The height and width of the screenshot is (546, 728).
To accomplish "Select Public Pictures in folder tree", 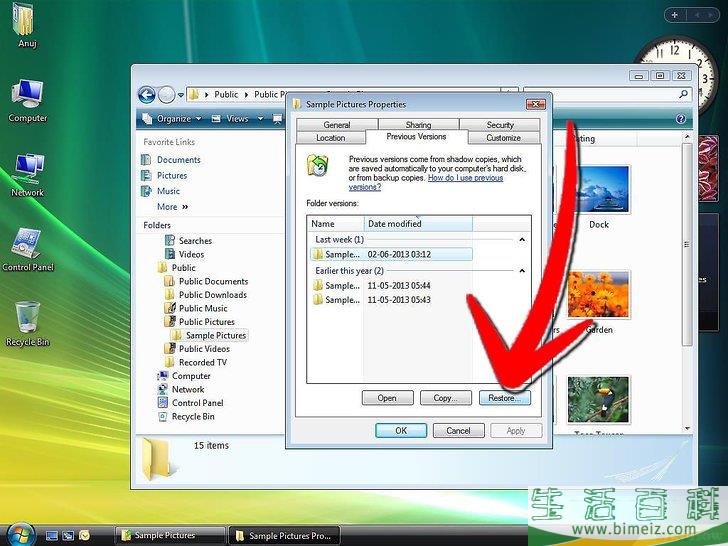I will (200, 321).
